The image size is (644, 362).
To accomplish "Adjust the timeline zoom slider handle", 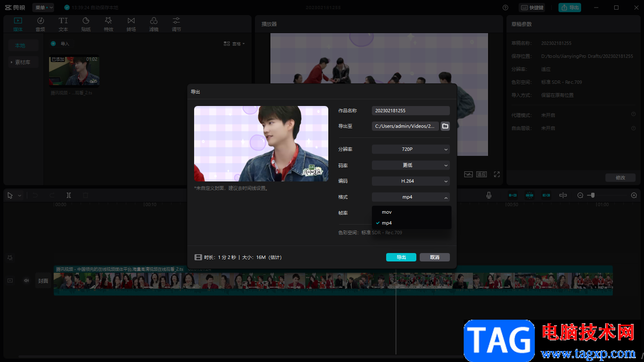I will click(x=592, y=195).
